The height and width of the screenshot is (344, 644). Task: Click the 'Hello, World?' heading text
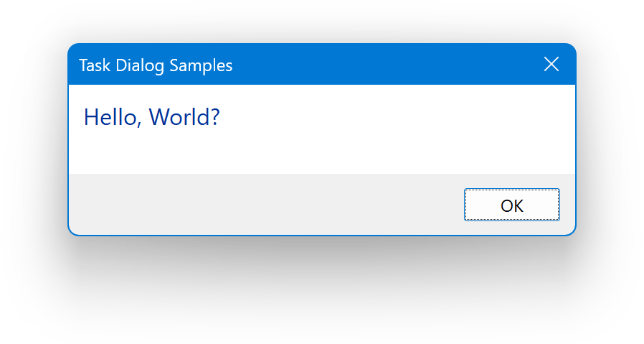151,117
